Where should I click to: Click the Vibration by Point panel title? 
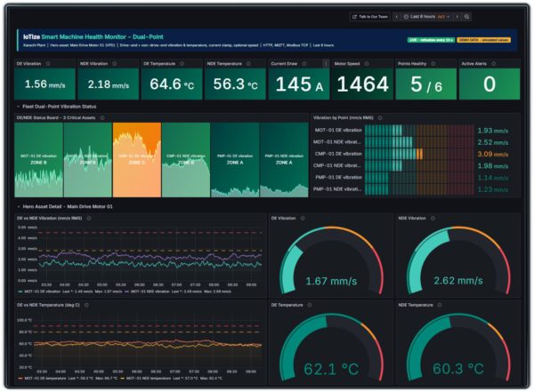343,117
